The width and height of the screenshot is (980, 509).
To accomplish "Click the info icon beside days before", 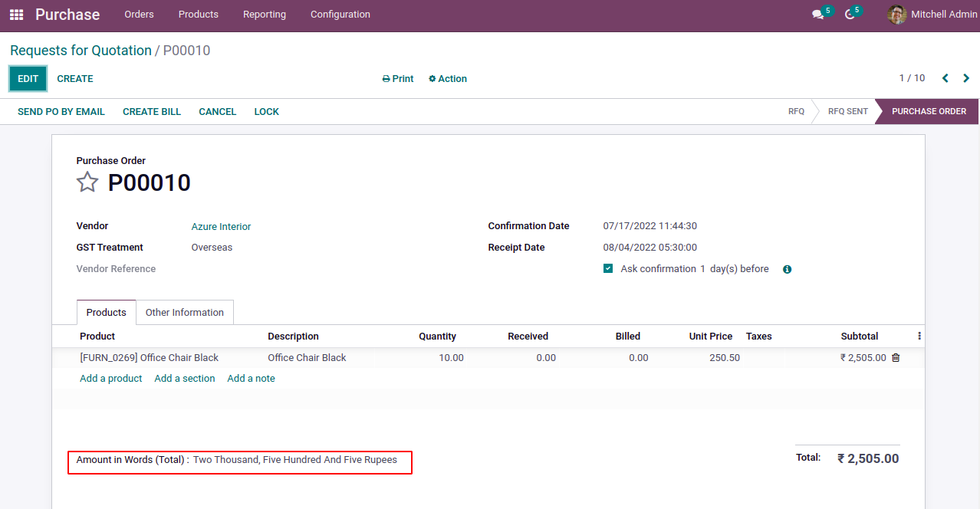I will pos(787,270).
